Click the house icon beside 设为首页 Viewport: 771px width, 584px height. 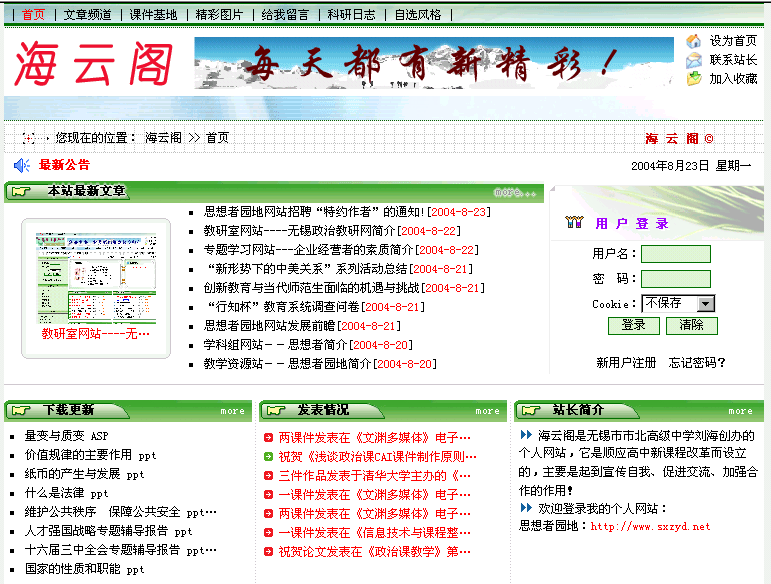coord(693,41)
